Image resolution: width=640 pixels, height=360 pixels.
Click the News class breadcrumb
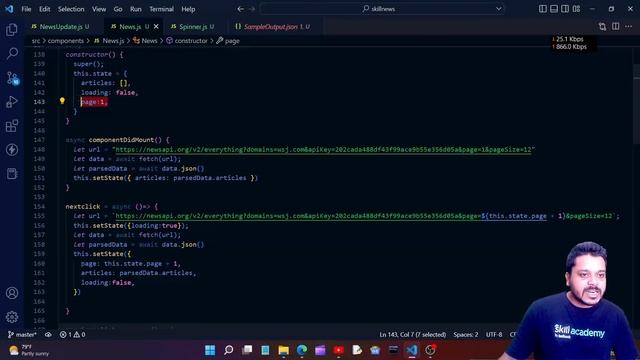(145, 41)
